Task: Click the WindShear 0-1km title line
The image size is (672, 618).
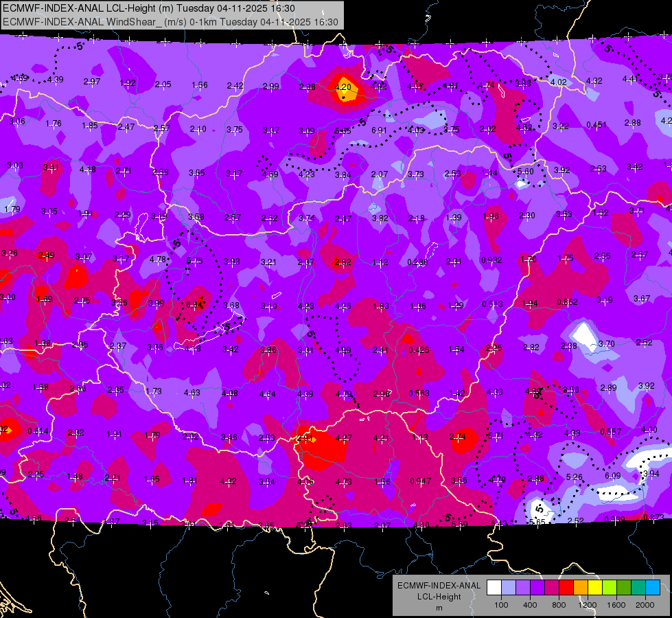Action: [170, 22]
